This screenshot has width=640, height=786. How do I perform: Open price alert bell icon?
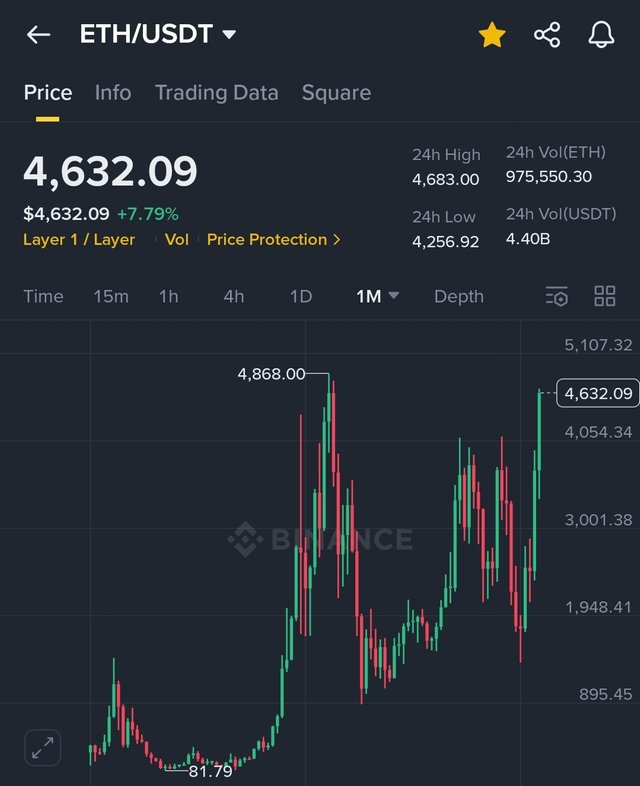601,35
